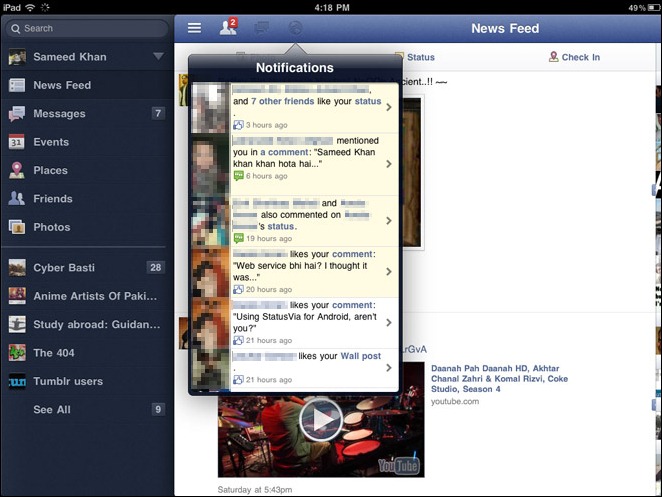This screenshot has width=662, height=497.
Task: Click the Wi-Fi icon in status bar
Action: [30, 7]
